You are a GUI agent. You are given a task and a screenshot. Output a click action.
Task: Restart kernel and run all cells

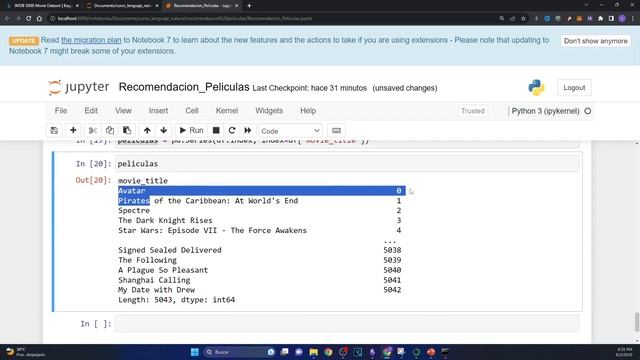pyautogui.click(x=248, y=131)
